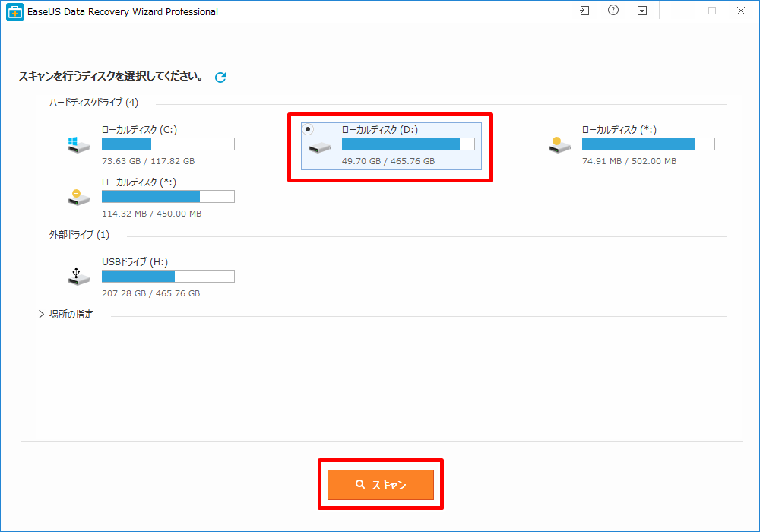Click the refresh disk list icon

click(220, 78)
